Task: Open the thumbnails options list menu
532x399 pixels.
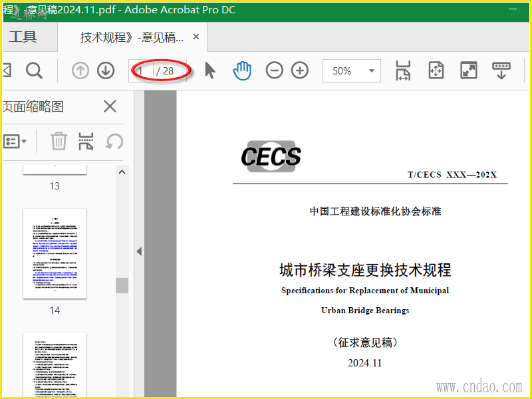Action: point(15,141)
